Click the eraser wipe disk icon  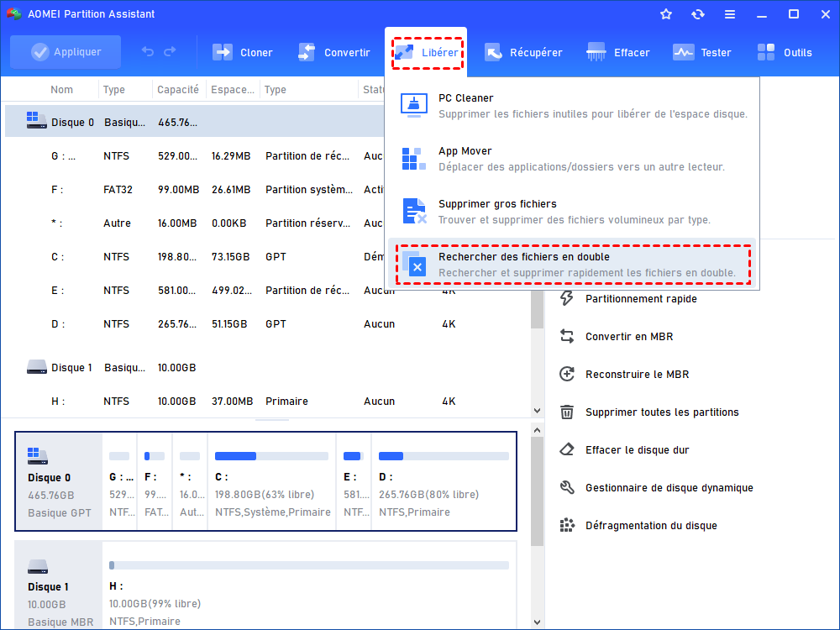(567, 449)
